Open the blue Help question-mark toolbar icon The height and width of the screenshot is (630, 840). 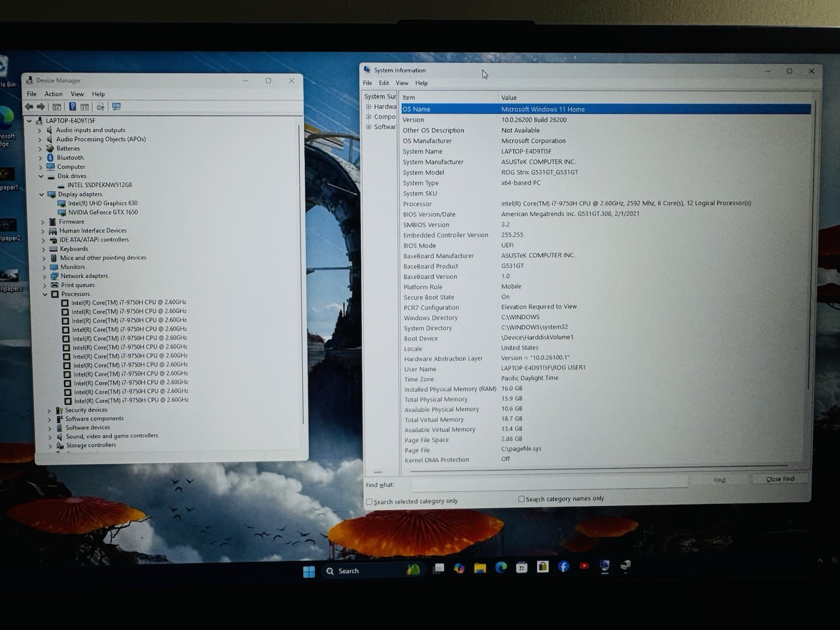(72, 107)
